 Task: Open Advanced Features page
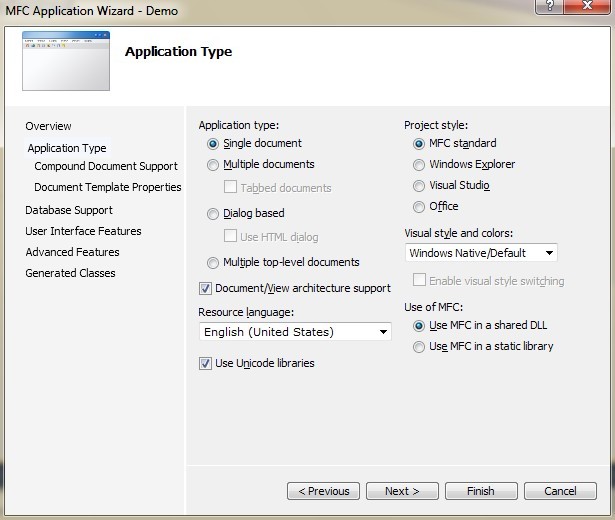[x=72, y=252]
